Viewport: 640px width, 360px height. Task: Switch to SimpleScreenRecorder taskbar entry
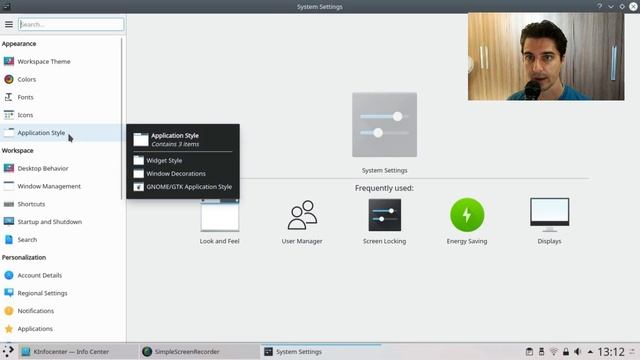click(x=199, y=351)
